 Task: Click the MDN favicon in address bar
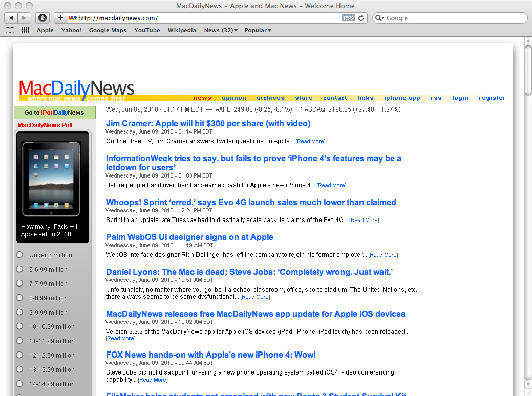73,17
